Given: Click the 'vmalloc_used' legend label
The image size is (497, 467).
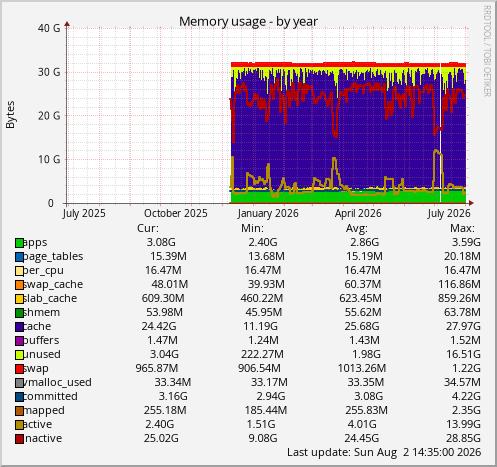Looking at the screenshot, I should coord(57,383).
